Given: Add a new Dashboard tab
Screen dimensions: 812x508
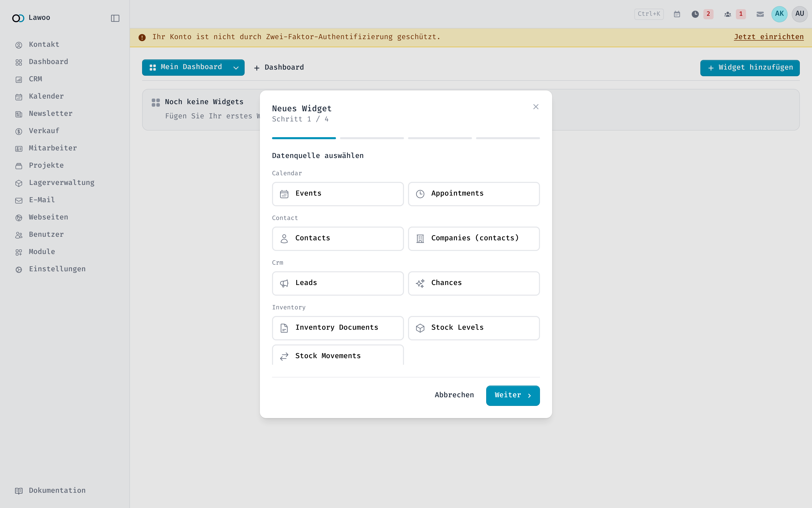Looking at the screenshot, I should (279, 68).
